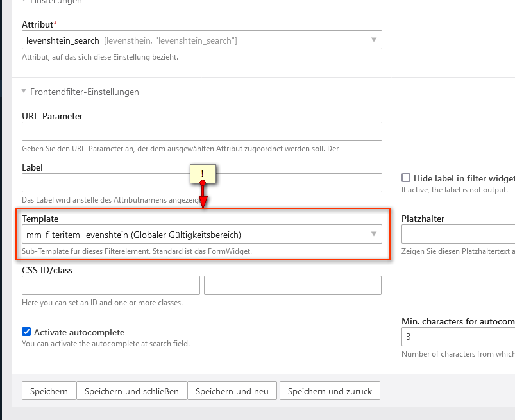Open the Attribut dropdown showing levenshtein_search
This screenshot has width=515, height=420.
(x=201, y=40)
